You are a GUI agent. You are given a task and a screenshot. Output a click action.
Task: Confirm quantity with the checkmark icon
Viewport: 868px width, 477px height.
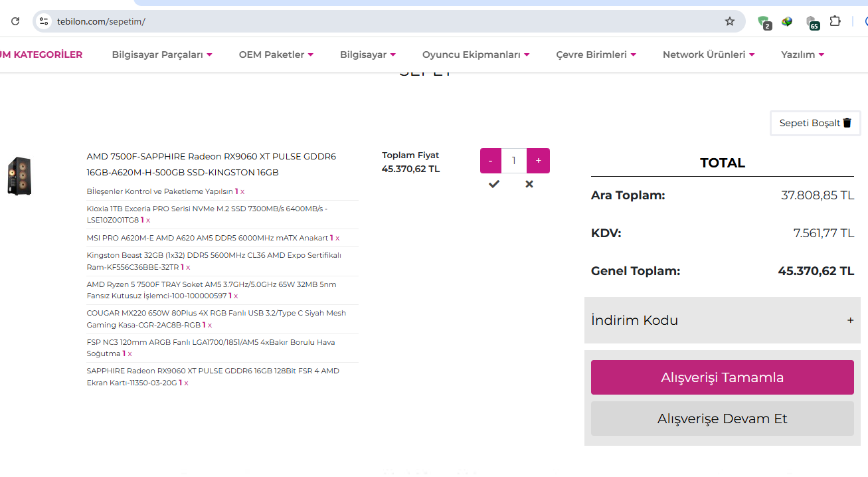coord(493,184)
